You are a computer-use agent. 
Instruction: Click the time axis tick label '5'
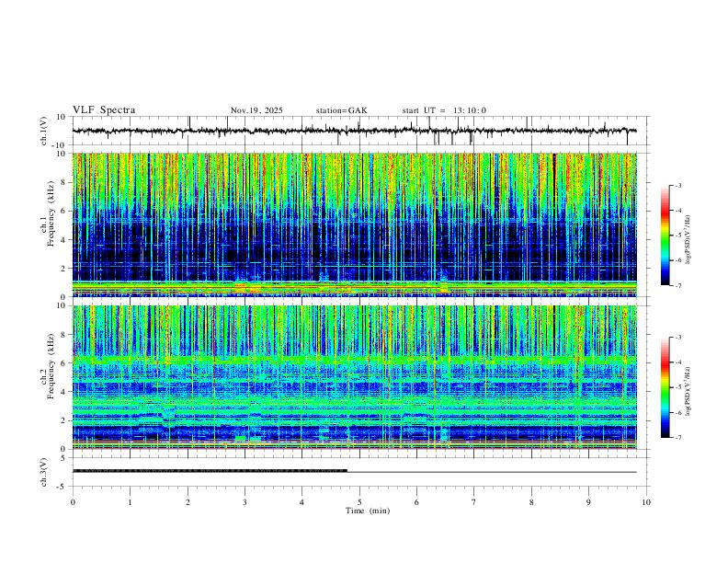(359, 502)
